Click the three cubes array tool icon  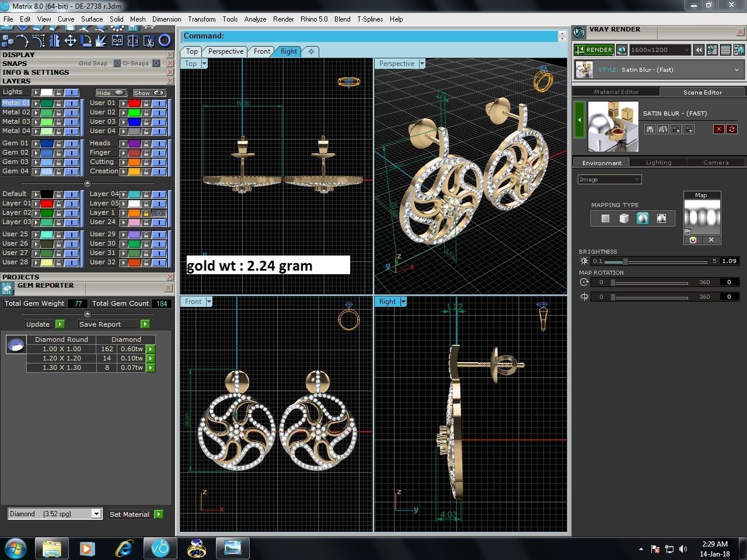[8, 40]
